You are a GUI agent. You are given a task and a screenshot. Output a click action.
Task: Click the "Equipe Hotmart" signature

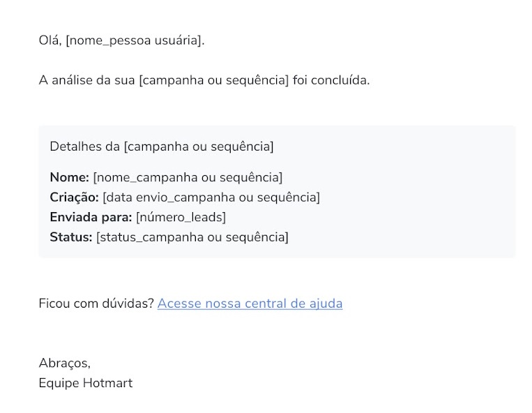tap(86, 383)
